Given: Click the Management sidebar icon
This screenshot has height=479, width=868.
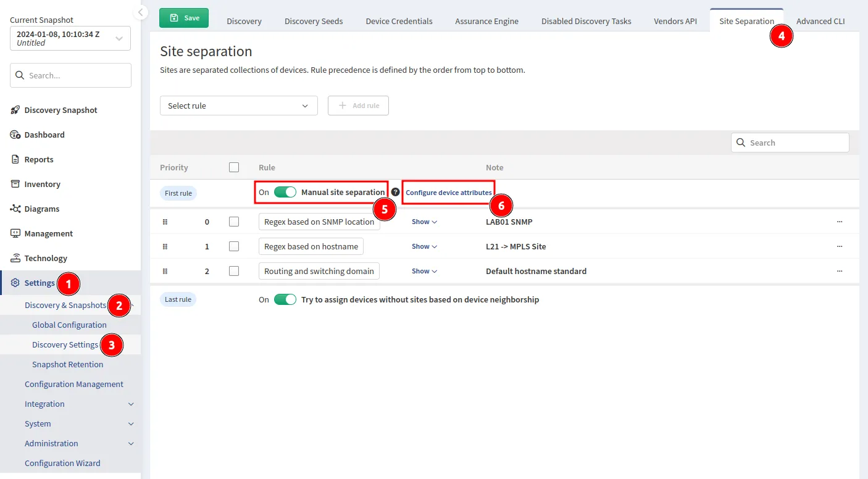Looking at the screenshot, I should pyautogui.click(x=15, y=233).
